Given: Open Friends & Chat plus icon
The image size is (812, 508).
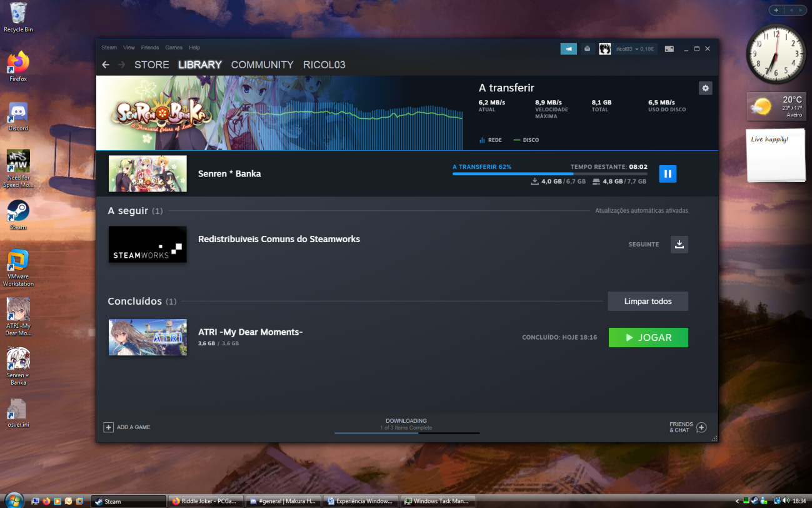Looking at the screenshot, I should 701,427.
